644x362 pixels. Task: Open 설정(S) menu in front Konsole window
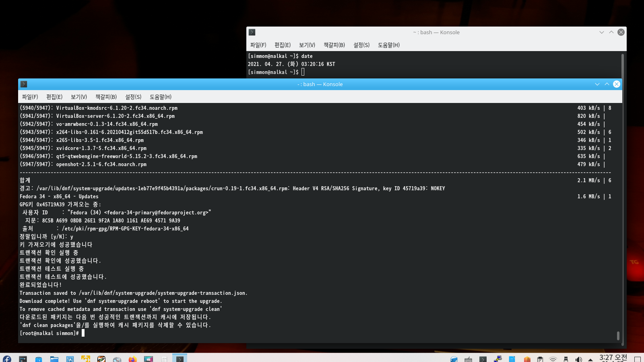point(133,97)
